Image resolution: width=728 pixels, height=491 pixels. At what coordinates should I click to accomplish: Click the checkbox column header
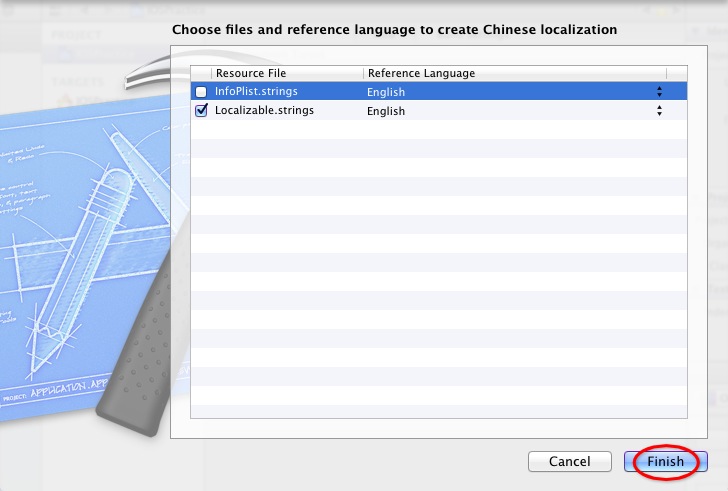tap(201, 73)
